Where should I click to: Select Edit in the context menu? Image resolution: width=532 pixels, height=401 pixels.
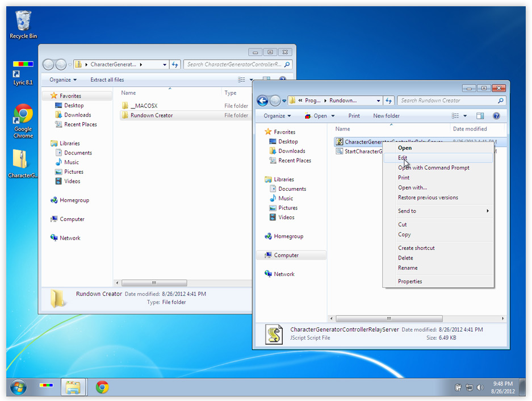pos(403,158)
